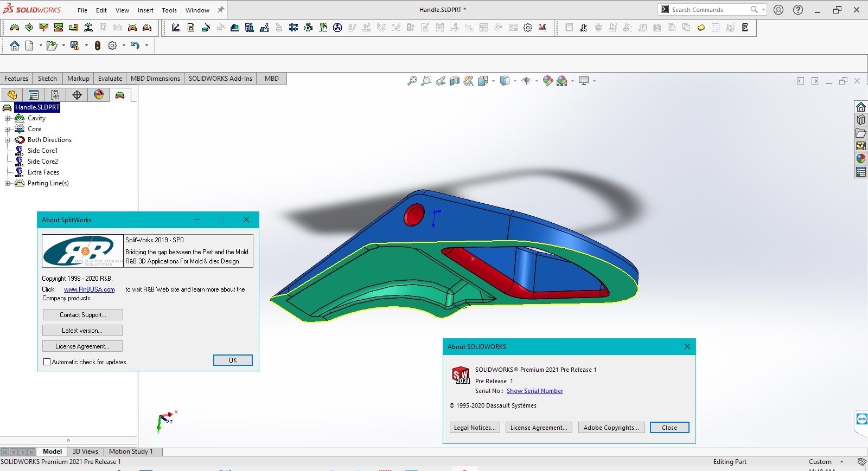Viewport: 868px width, 471px height.
Task: Open the FeatureManager design tree tab
Action: coord(12,95)
